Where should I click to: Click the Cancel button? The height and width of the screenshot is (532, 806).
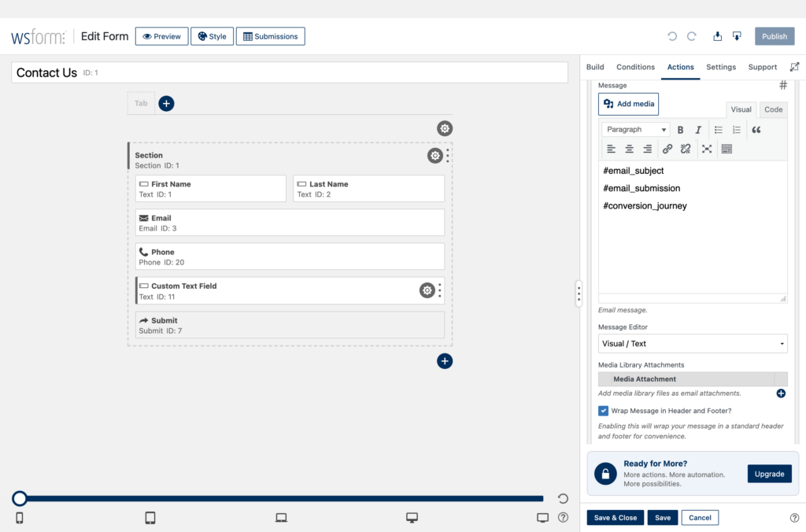pos(700,518)
